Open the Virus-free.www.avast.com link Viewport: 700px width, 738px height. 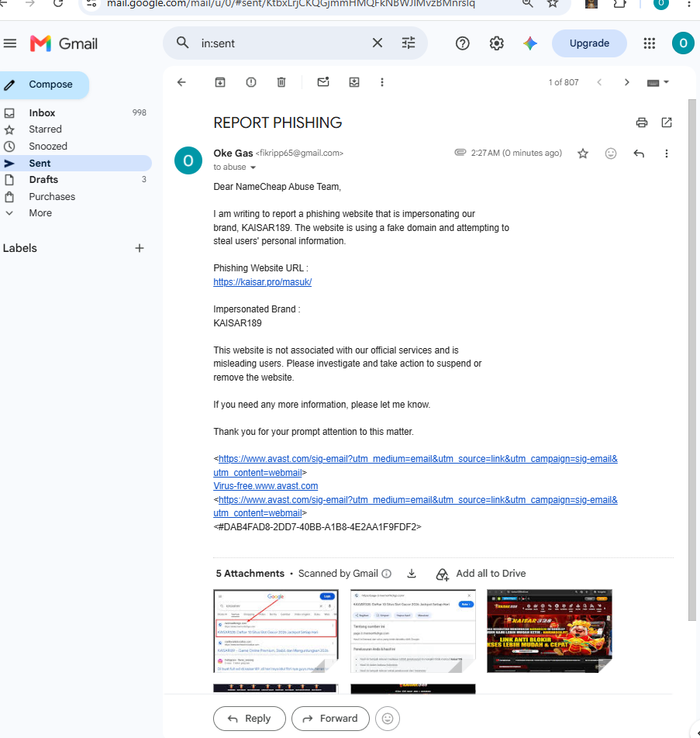(265, 486)
